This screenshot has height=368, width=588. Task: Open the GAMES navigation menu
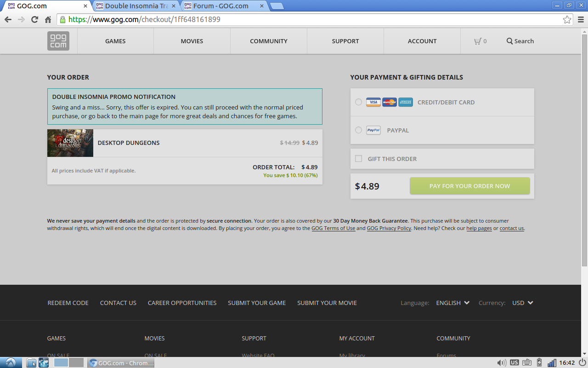(115, 41)
